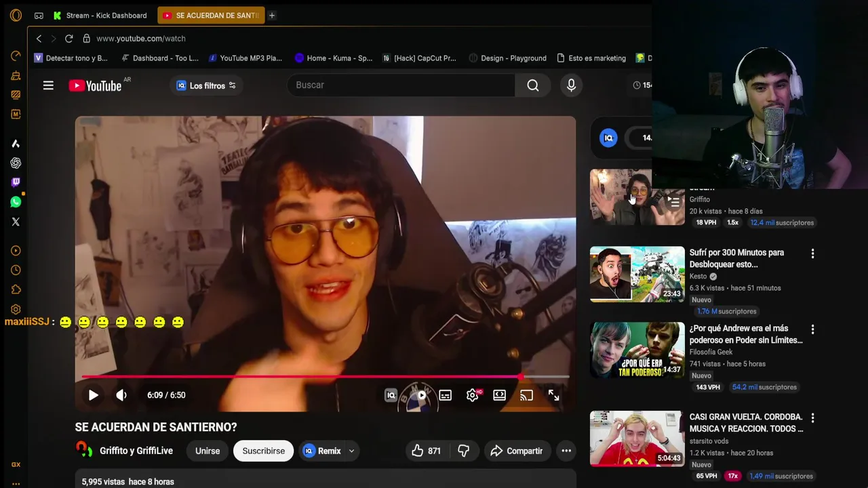The width and height of the screenshot is (868, 488).
Task: Open more actions three-dots under the video
Action: [566, 451]
